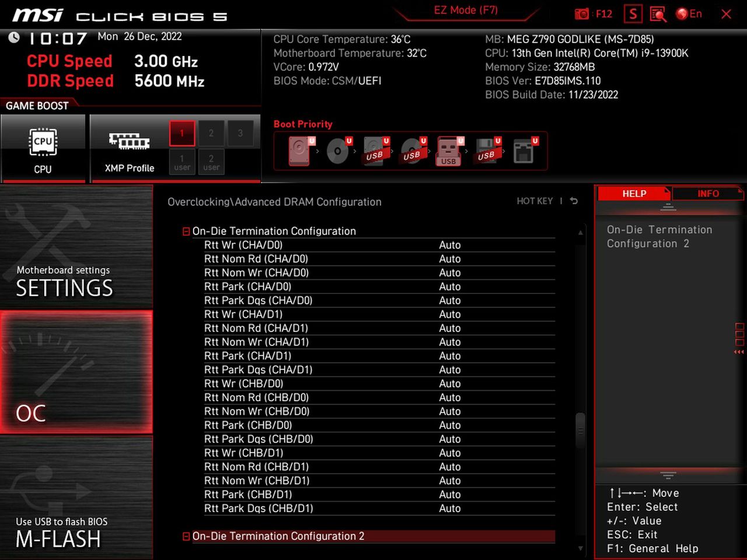Take a screenshot with the F12 camera icon
Screen dimensions: 747x560
click(582, 14)
